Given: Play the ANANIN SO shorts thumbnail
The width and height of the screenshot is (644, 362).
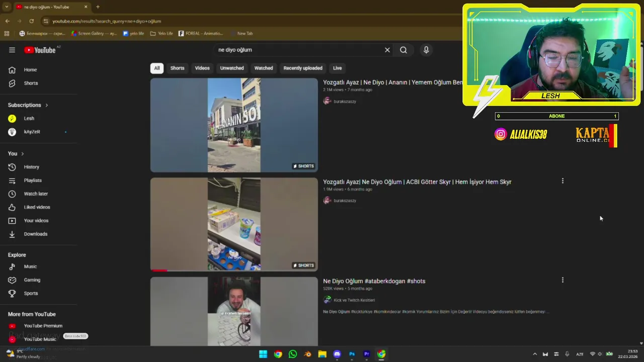Looking at the screenshot, I should point(234,125).
